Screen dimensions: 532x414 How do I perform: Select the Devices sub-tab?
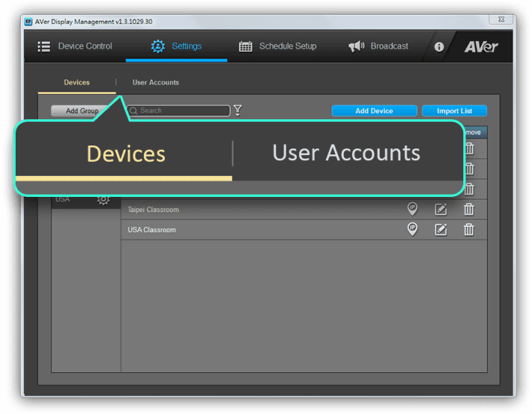pyautogui.click(x=77, y=82)
